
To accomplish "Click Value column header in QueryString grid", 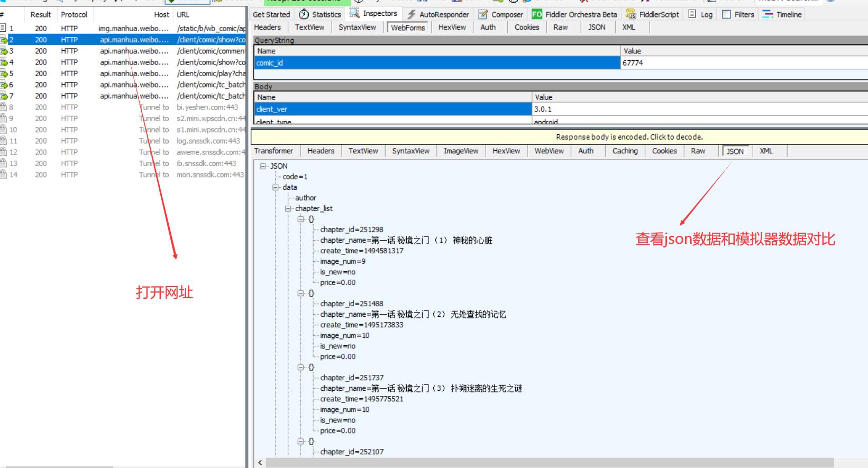I will pyautogui.click(x=744, y=51).
